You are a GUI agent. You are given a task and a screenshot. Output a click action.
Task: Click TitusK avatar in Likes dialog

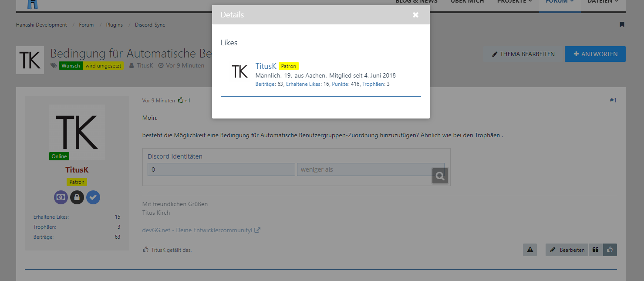[239, 71]
